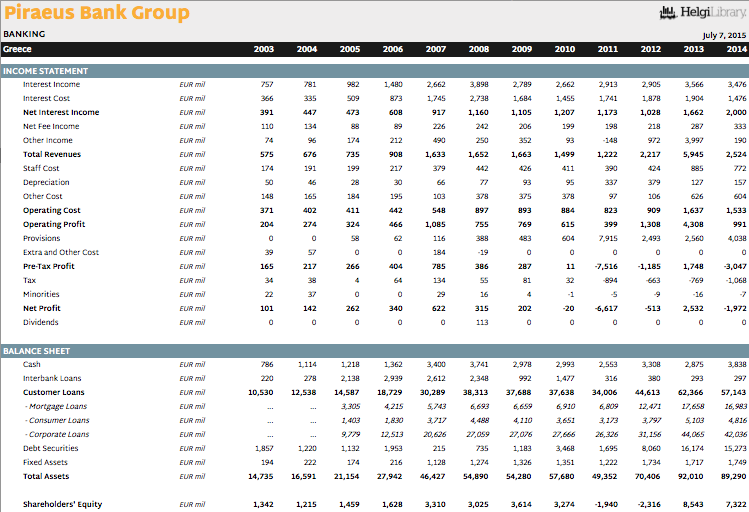Select the Pre-Tax Profit row label
Screen dimensions: 749x512
(x=49, y=267)
